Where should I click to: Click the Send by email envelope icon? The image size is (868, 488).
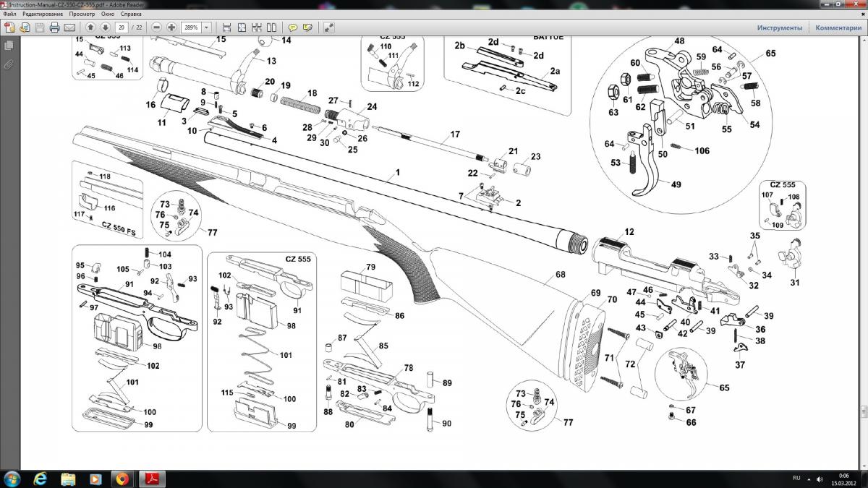69,27
